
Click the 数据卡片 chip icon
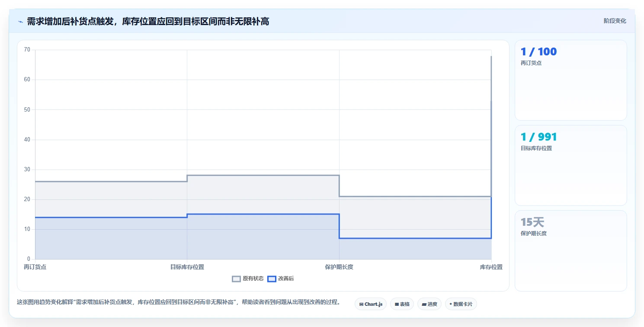tap(451, 304)
